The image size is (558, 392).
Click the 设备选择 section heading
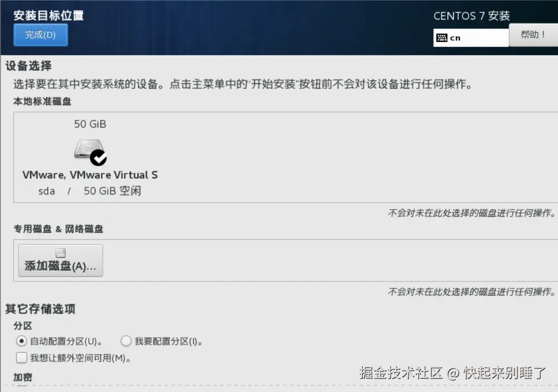click(x=28, y=66)
